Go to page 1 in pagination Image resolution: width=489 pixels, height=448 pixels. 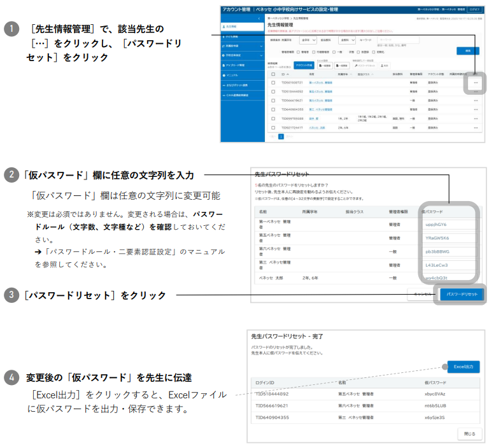[280, 136]
